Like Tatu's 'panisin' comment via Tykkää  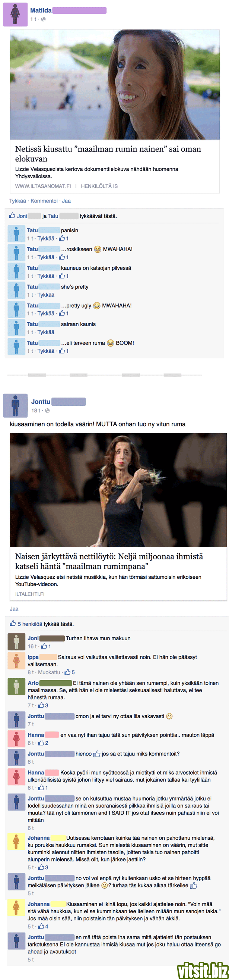point(45,239)
